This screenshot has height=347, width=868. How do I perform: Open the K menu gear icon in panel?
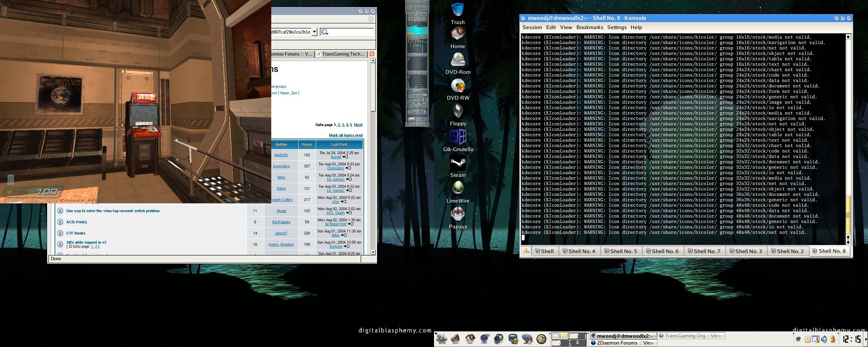441,339
